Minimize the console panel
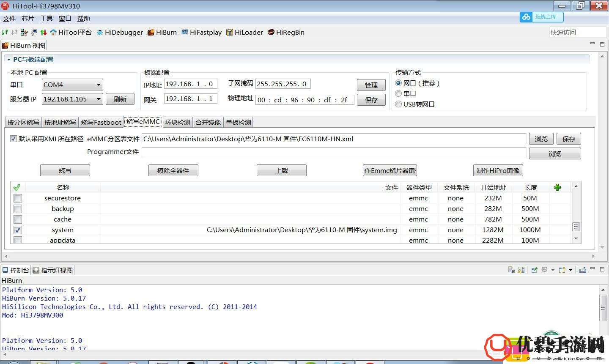The width and height of the screenshot is (609, 364). pyautogui.click(x=592, y=269)
